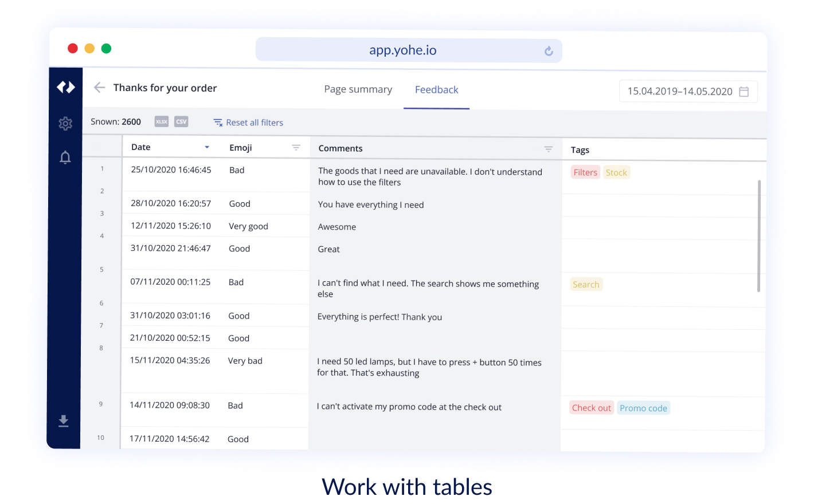The width and height of the screenshot is (814, 504).
Task: Export table as CSV file
Action: tap(181, 121)
